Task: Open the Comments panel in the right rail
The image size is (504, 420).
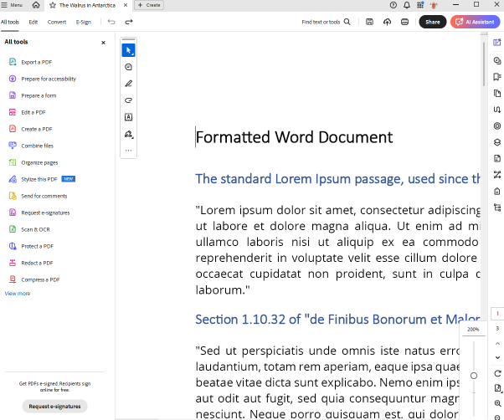Action: coord(497,60)
